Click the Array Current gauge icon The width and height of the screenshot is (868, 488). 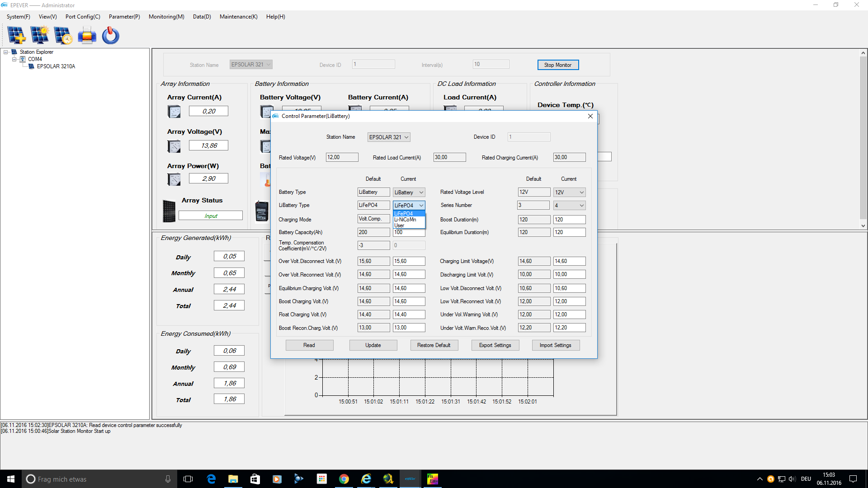[174, 111]
